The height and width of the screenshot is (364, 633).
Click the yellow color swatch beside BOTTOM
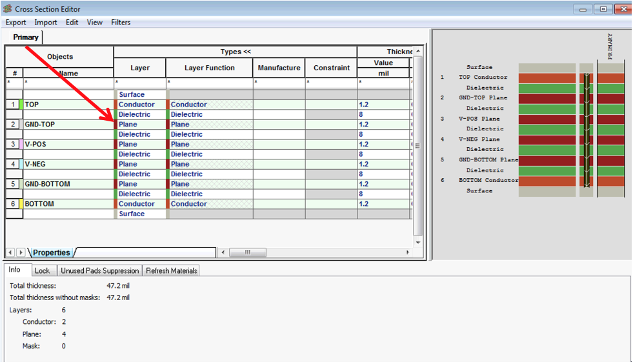pos(21,204)
